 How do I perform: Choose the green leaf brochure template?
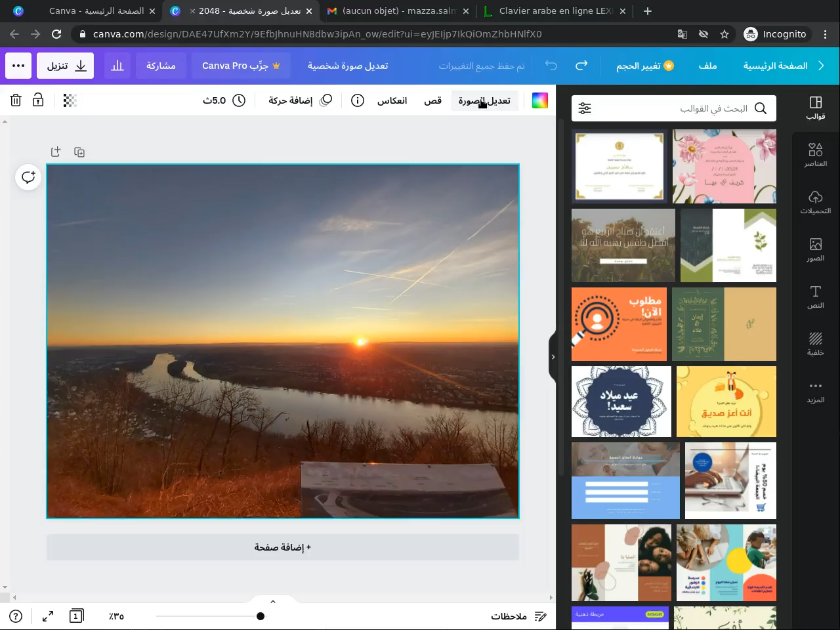728,245
